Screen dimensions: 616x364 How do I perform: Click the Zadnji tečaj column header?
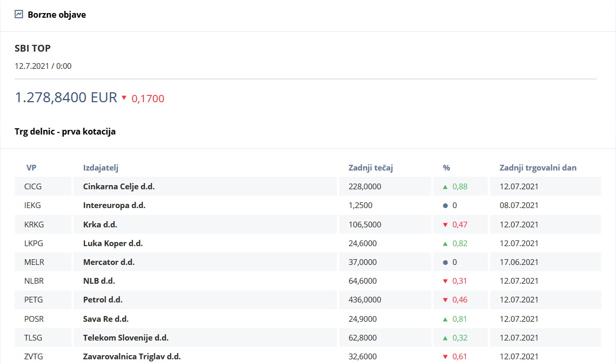coord(370,168)
